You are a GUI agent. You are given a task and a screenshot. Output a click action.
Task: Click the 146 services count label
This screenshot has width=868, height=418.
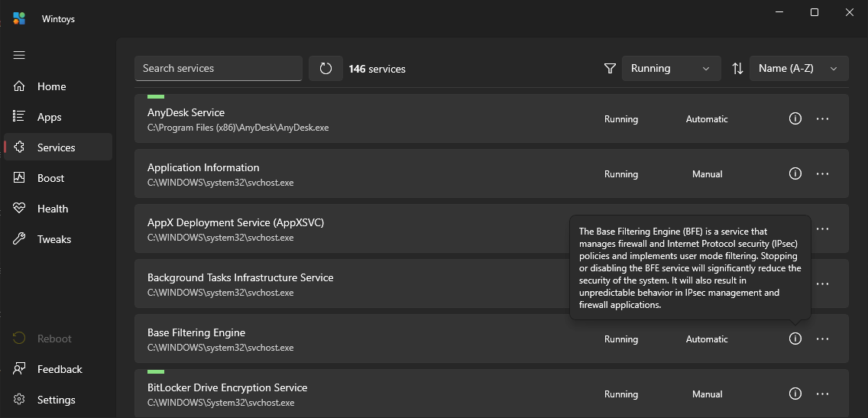click(x=377, y=70)
